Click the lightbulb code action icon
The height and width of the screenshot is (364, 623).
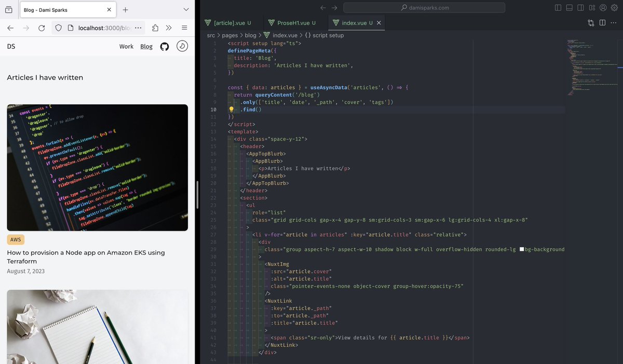[x=232, y=110]
